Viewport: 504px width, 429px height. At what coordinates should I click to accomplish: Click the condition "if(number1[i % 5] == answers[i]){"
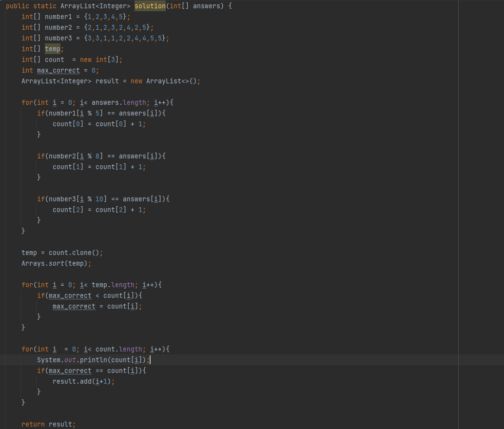click(x=101, y=113)
